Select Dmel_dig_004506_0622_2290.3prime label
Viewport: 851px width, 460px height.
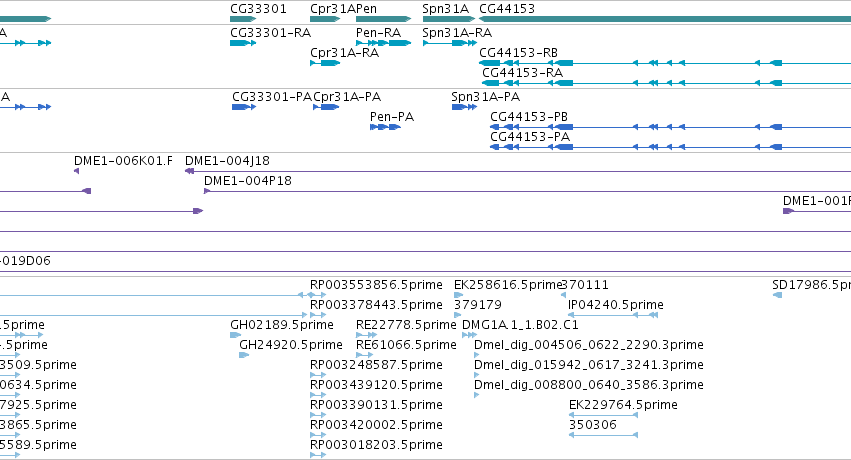[588, 345]
